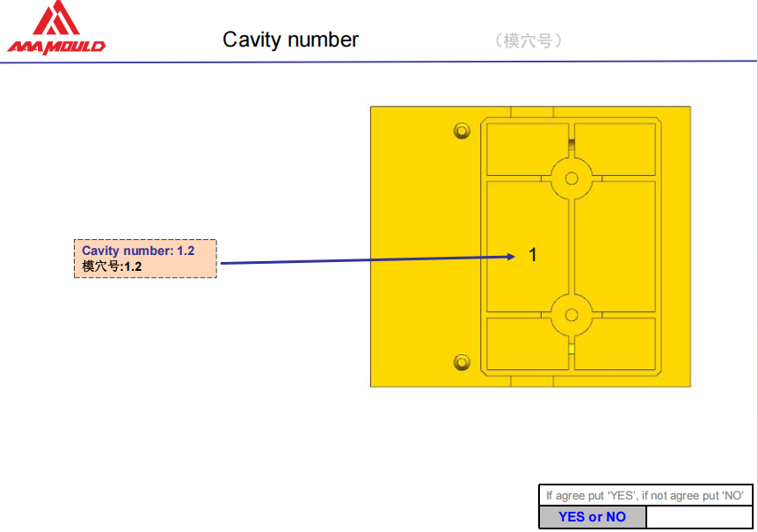
Task: Click the "If agree put 'YES'" instruction text
Action: pyautogui.click(x=645, y=496)
